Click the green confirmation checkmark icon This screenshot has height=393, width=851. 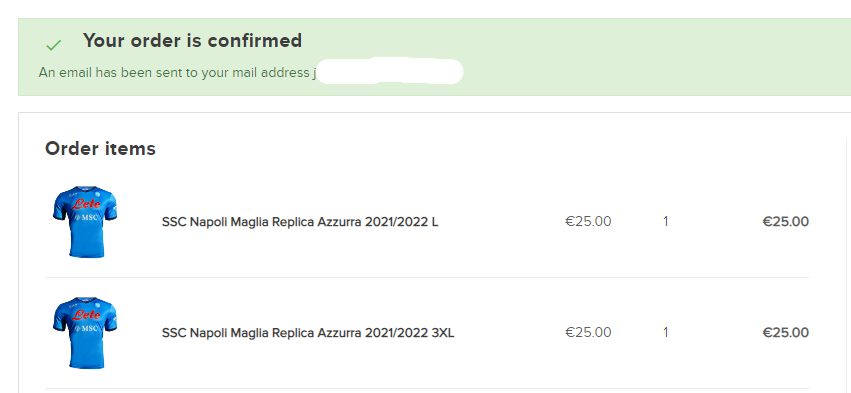point(54,45)
